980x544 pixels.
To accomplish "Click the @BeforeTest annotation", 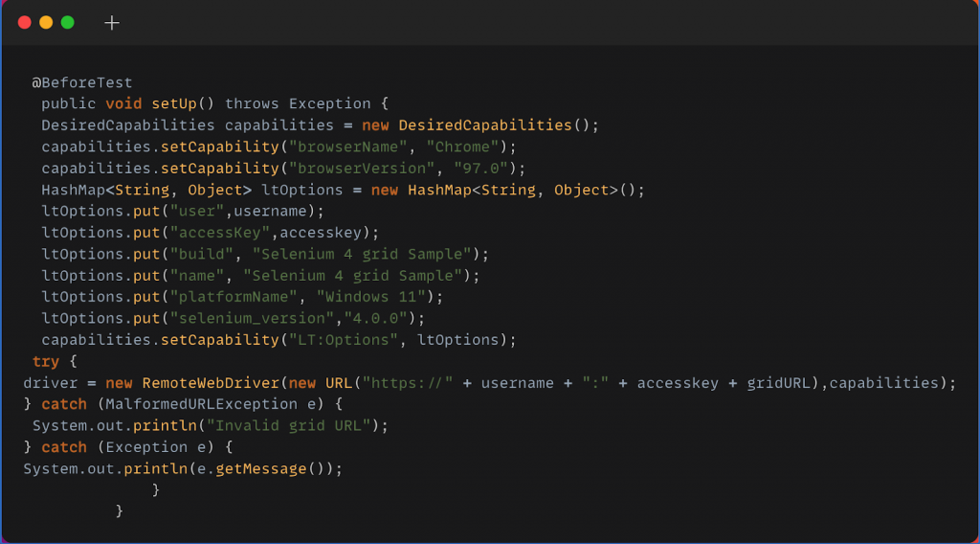I will [x=81, y=82].
